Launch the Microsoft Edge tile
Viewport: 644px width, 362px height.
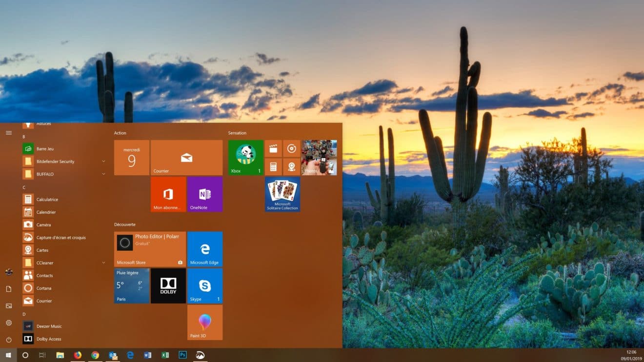(x=205, y=249)
